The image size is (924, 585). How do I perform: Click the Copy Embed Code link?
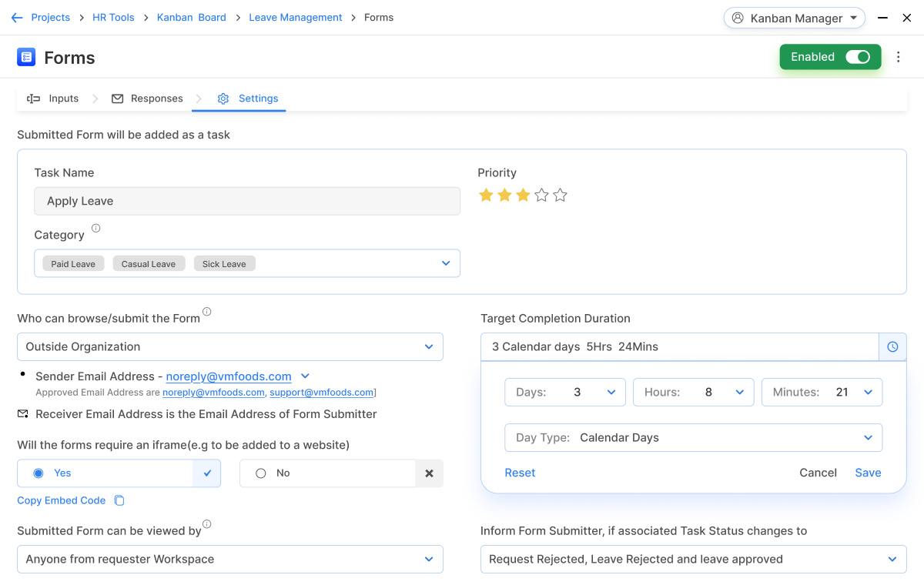[x=62, y=501]
